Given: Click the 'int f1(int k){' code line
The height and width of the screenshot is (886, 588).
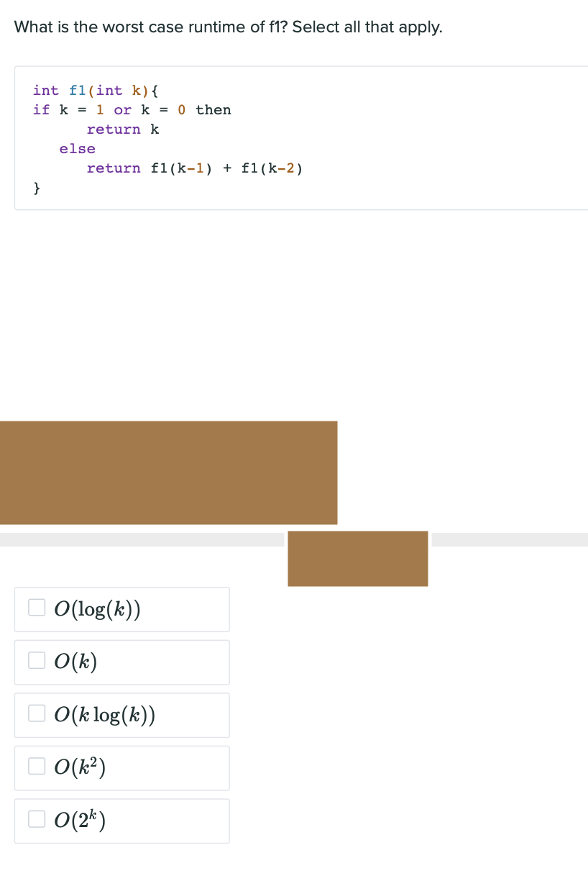Looking at the screenshot, I should click(96, 91).
